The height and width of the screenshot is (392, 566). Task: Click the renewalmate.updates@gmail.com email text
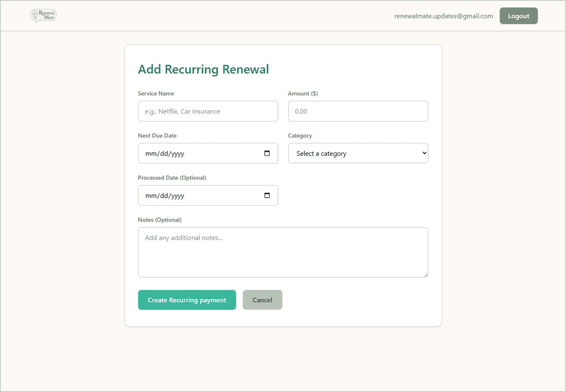coord(443,15)
